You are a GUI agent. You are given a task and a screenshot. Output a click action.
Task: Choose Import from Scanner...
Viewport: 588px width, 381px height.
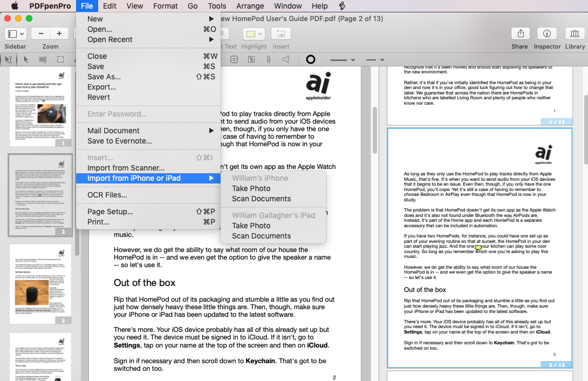click(x=148, y=168)
